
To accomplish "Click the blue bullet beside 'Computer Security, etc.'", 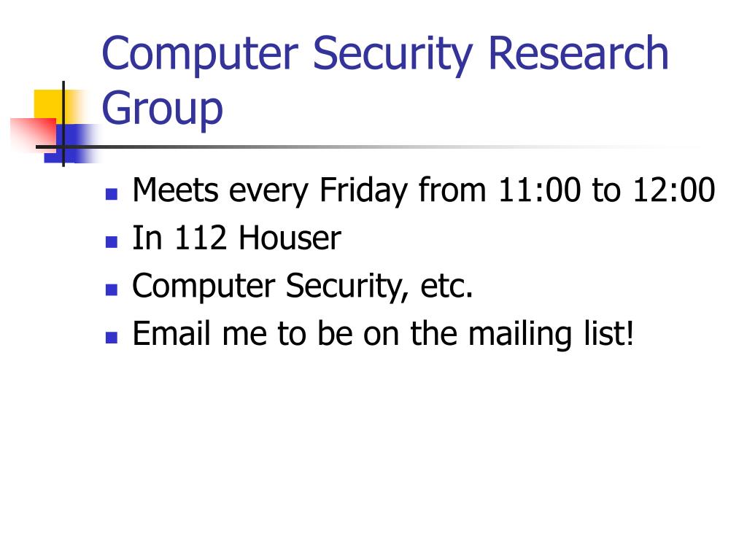I will click(x=112, y=289).
